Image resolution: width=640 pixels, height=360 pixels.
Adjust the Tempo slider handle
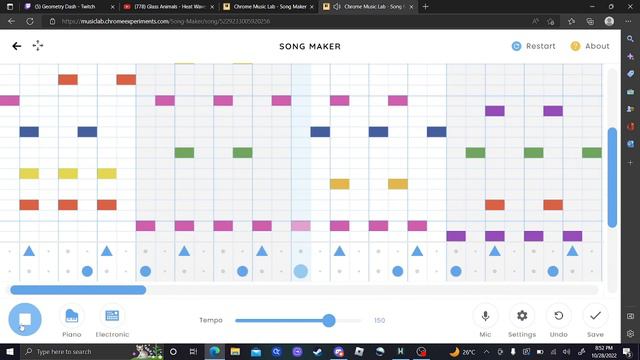(x=329, y=320)
